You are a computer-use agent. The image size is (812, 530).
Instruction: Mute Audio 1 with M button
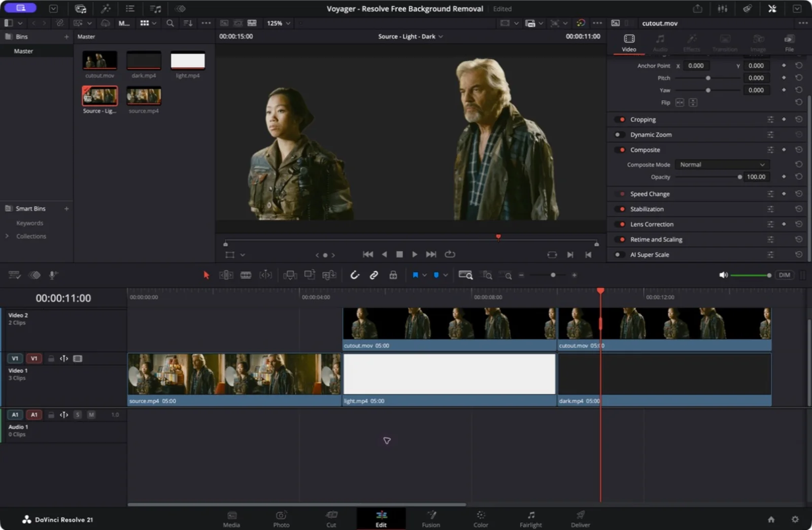(x=91, y=415)
